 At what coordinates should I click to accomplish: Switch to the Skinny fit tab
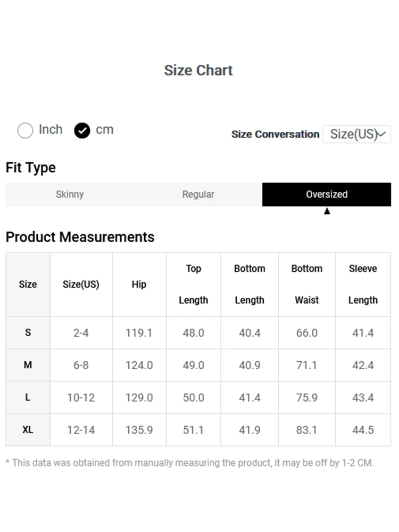pos(70,195)
